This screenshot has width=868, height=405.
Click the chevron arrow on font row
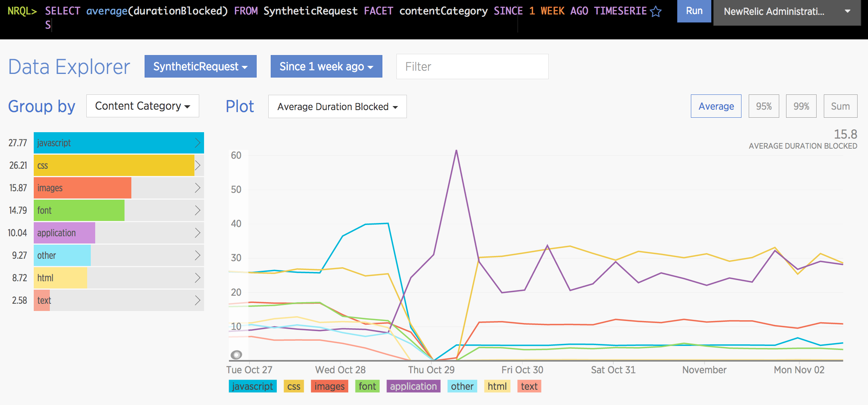coord(197,210)
